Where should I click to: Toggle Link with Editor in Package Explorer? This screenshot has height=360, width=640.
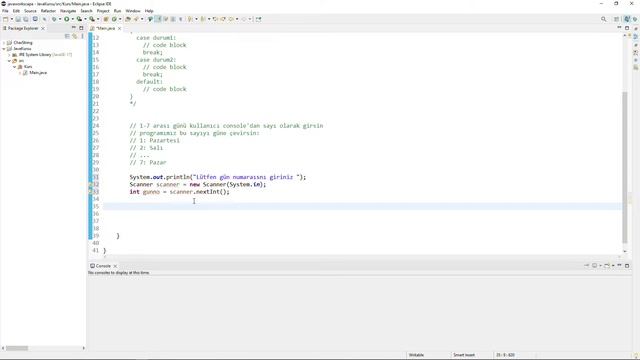click(75, 36)
